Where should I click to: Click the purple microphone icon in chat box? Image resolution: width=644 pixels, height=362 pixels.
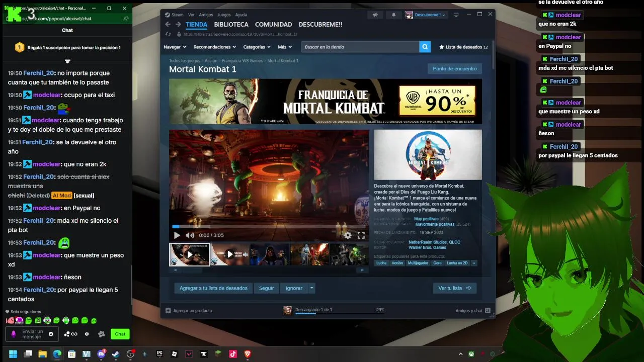click(x=14, y=334)
